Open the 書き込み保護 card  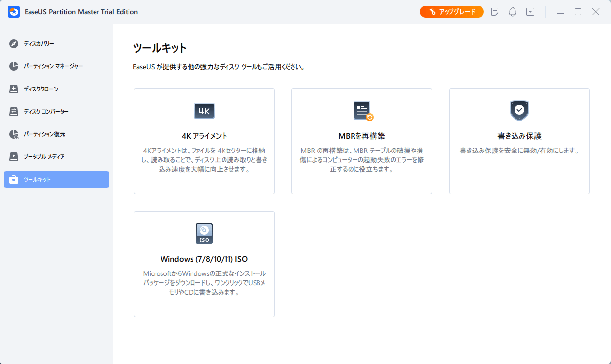(x=519, y=141)
